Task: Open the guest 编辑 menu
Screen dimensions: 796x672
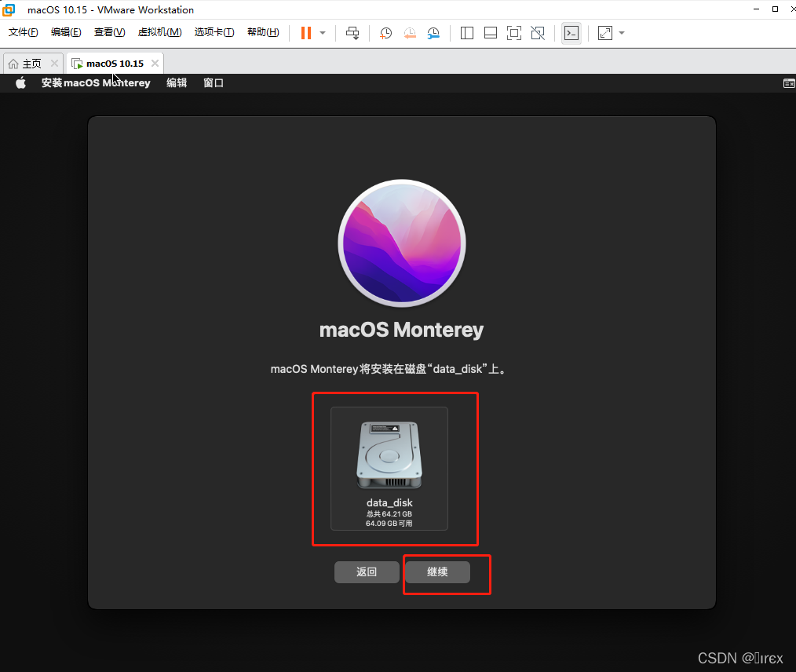Action: point(177,82)
